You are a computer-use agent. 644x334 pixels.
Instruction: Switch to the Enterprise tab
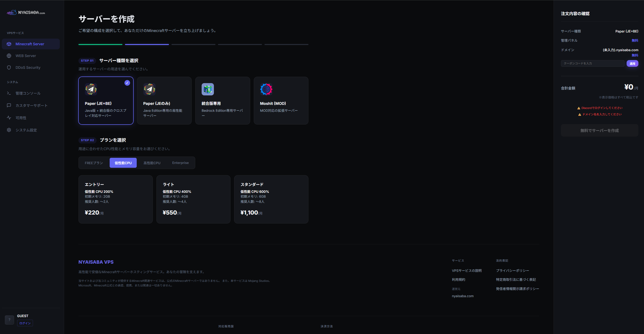[180, 163]
